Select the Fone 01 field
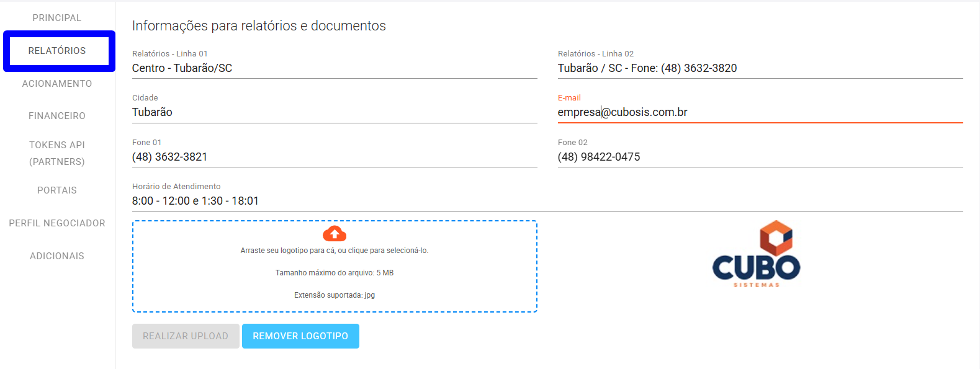 click(x=335, y=157)
